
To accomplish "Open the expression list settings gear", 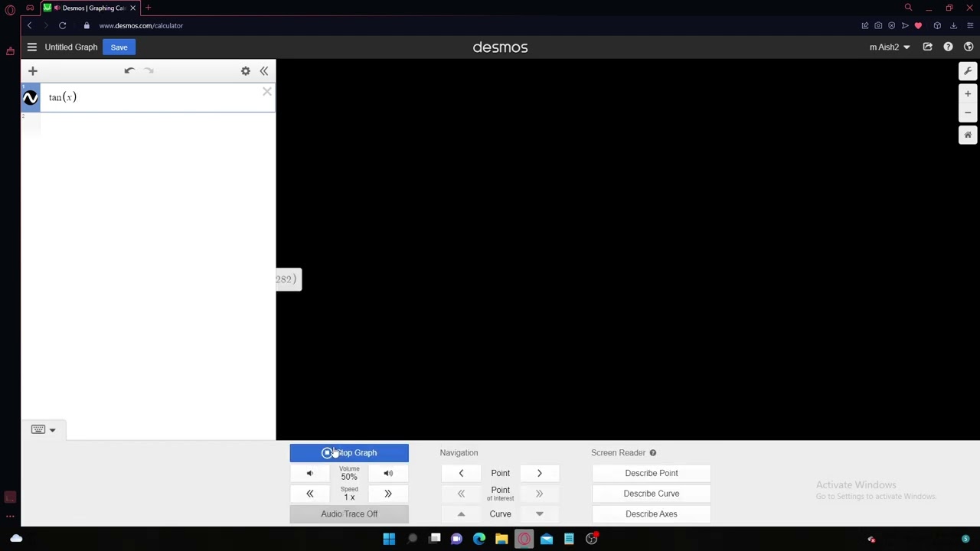I will [x=246, y=71].
